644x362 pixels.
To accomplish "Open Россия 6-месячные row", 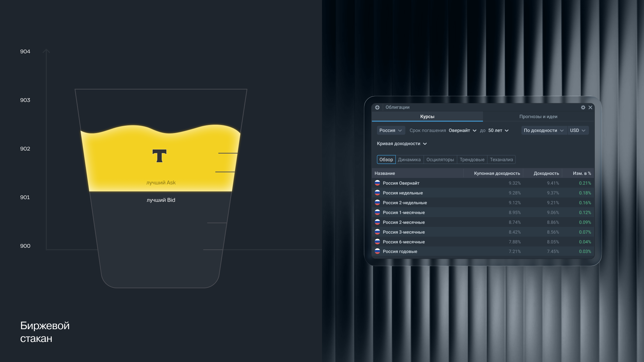I will point(483,242).
